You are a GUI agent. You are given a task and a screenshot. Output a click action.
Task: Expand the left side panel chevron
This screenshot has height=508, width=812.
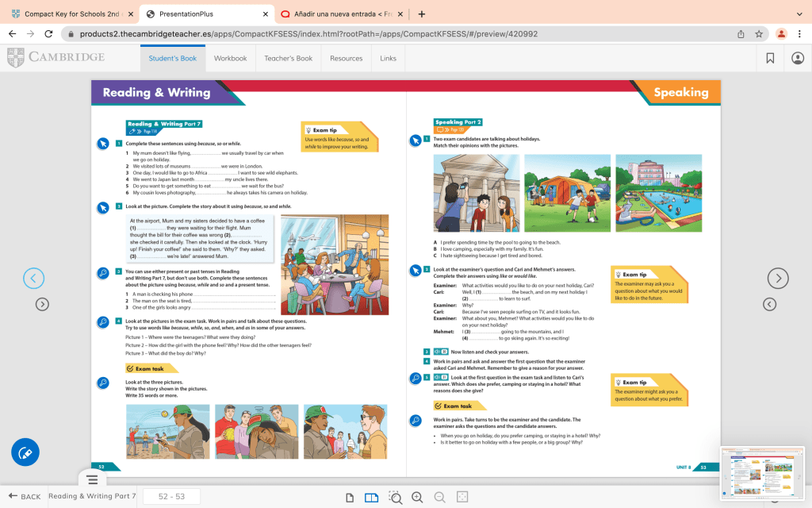click(43, 304)
